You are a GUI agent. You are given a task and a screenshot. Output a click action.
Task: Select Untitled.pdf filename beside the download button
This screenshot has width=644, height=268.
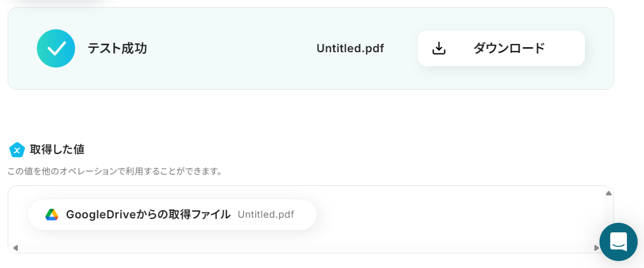(350, 48)
